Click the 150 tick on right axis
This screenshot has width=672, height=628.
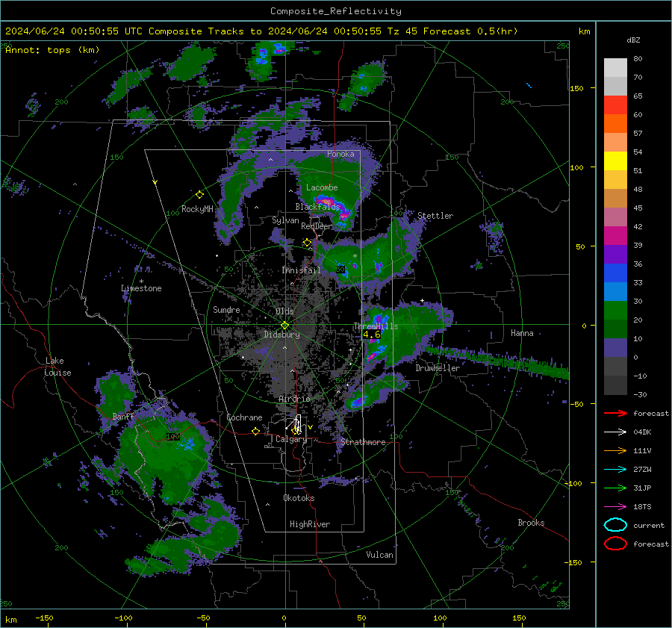577,88
